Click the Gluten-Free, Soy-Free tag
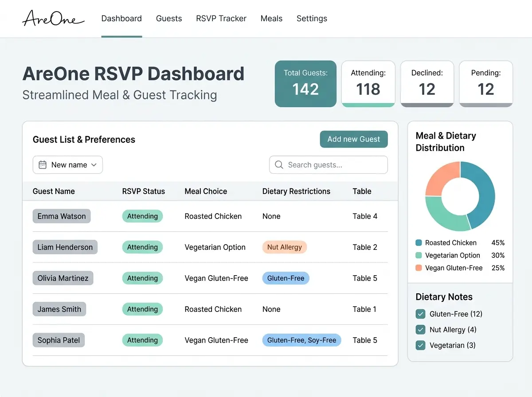Screen dimensions: 532x397 click(302, 340)
